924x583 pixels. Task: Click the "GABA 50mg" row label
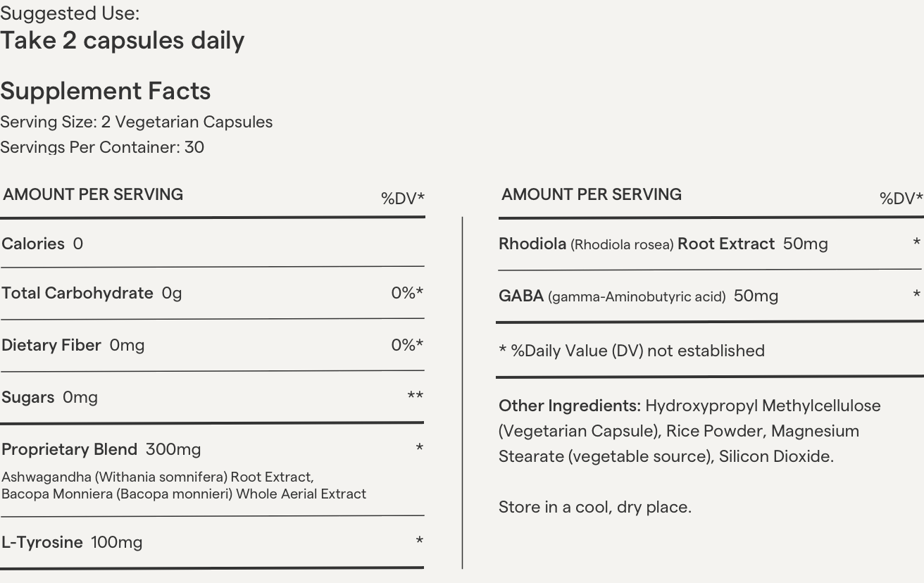[x=638, y=296]
